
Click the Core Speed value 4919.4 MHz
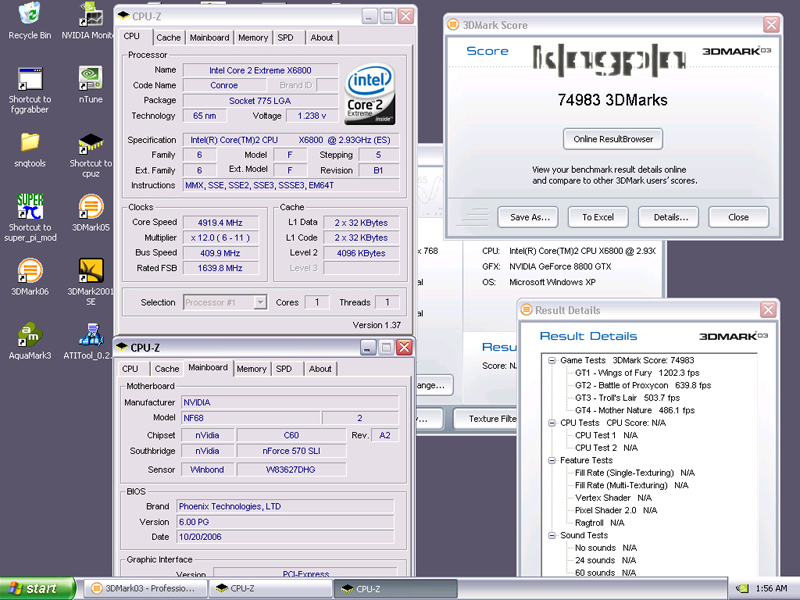click(220, 222)
